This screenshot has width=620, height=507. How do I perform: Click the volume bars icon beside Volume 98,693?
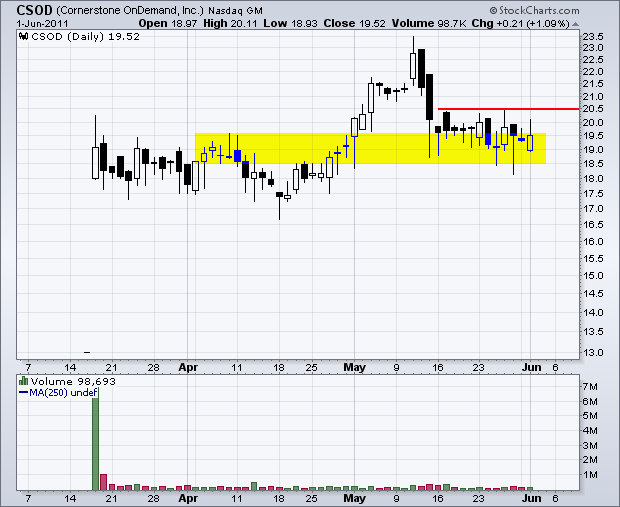tap(24, 381)
